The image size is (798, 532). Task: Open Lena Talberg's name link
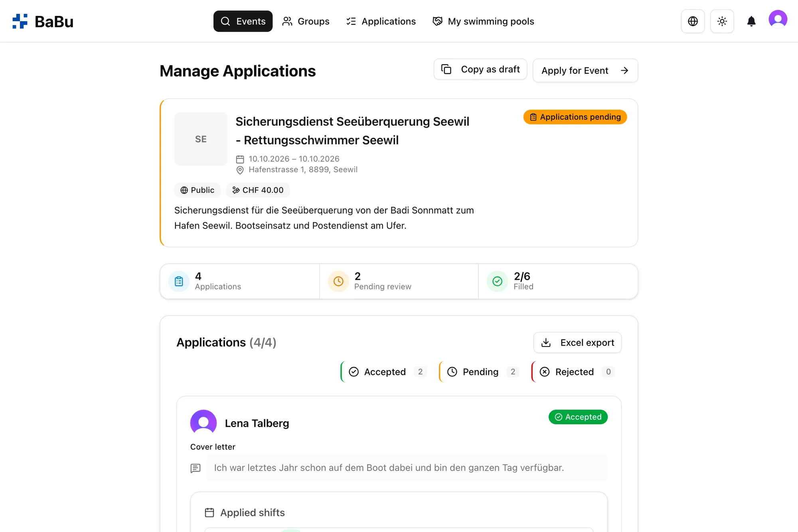[x=257, y=423]
